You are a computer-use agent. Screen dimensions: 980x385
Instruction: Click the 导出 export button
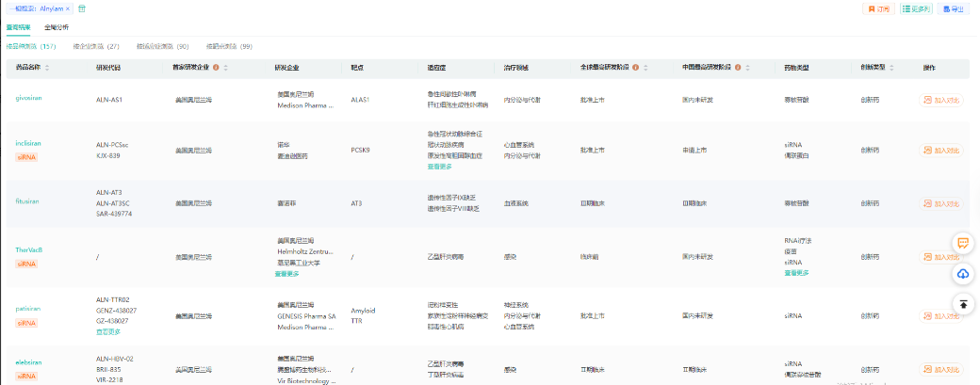click(x=955, y=9)
